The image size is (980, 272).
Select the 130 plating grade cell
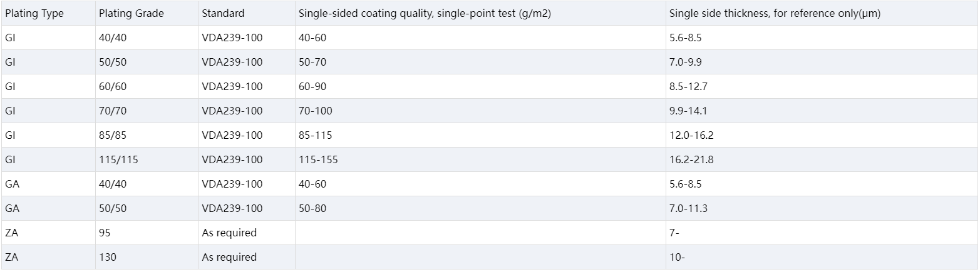pyautogui.click(x=108, y=257)
